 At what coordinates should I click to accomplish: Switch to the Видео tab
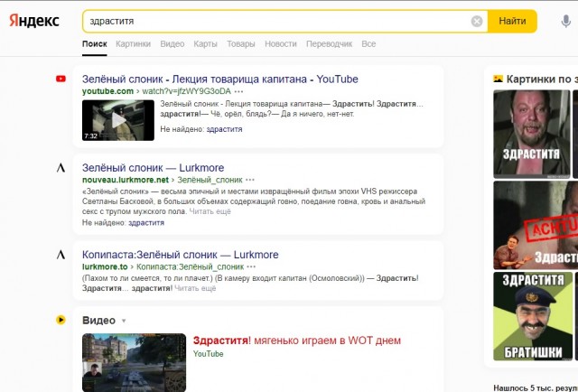pyautogui.click(x=172, y=44)
